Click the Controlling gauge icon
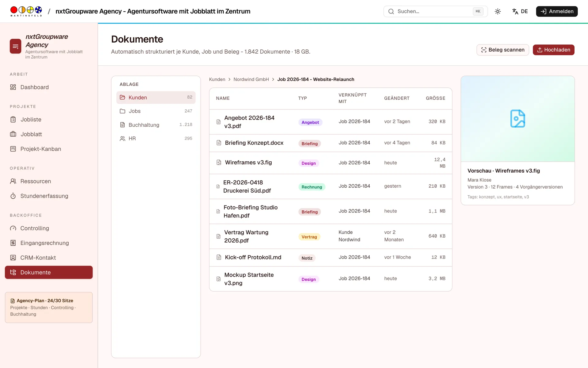Image resolution: width=588 pixels, height=368 pixels. point(13,228)
